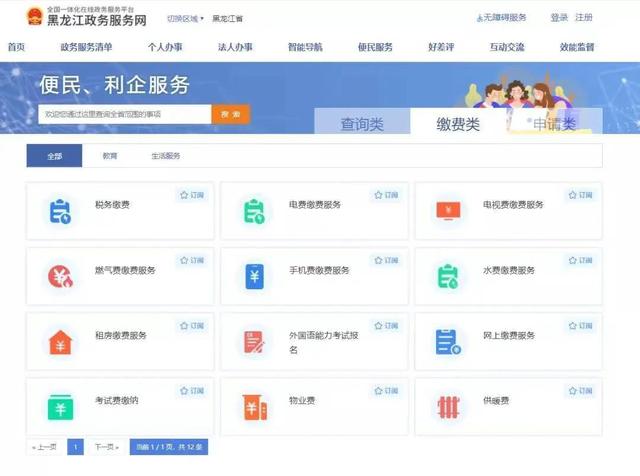Click the 供暖费 radiator icon

(448, 407)
